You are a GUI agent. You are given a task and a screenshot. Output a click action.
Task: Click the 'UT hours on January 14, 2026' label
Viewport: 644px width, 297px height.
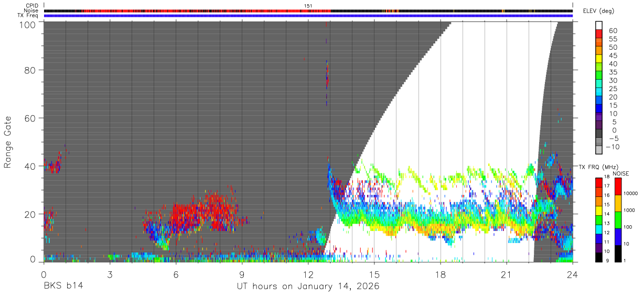308,286
